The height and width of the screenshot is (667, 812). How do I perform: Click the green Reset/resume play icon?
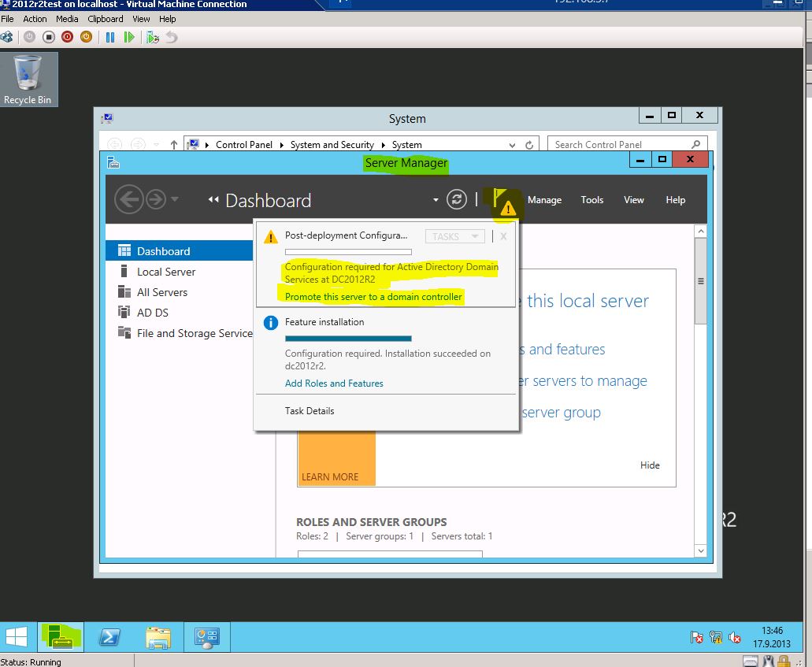(129, 37)
